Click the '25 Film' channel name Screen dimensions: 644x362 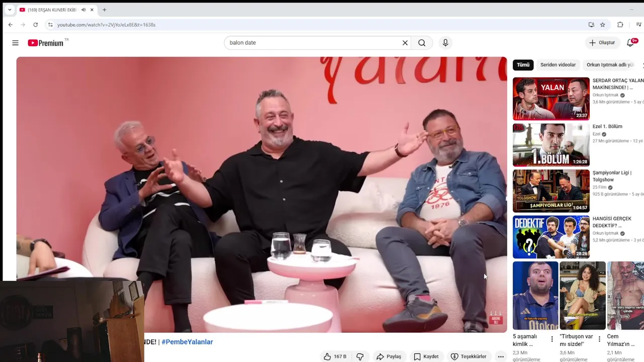point(599,188)
